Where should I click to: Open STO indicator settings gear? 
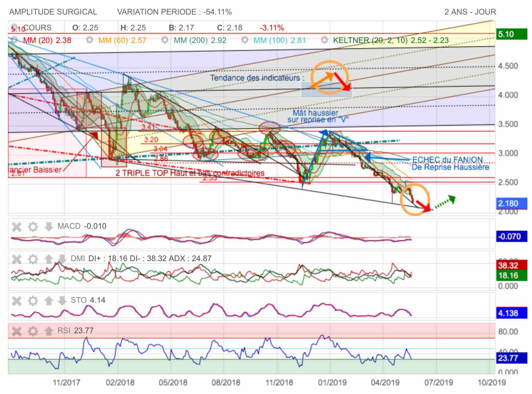pos(33,300)
